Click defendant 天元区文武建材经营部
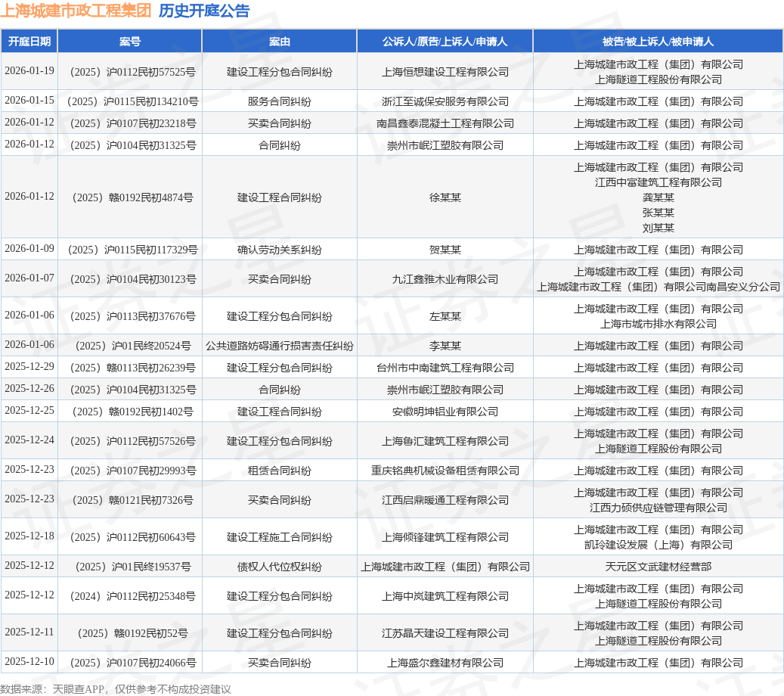The width and height of the screenshot is (784, 696). point(658,567)
